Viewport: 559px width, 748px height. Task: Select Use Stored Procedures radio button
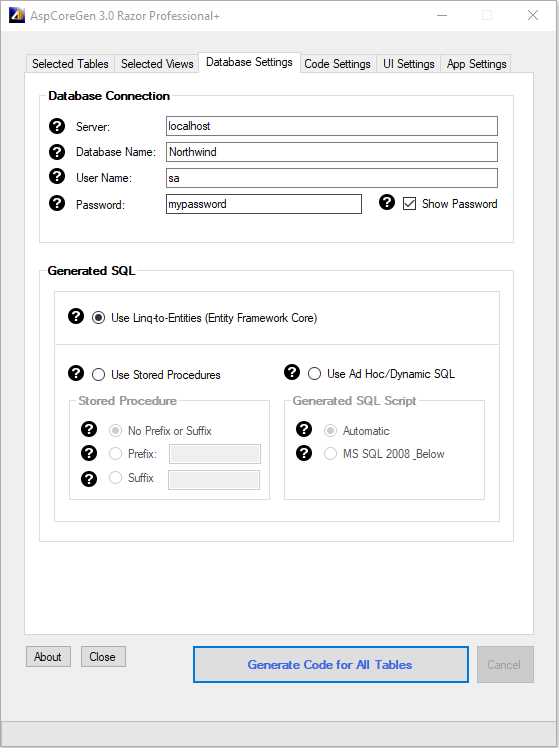point(98,374)
